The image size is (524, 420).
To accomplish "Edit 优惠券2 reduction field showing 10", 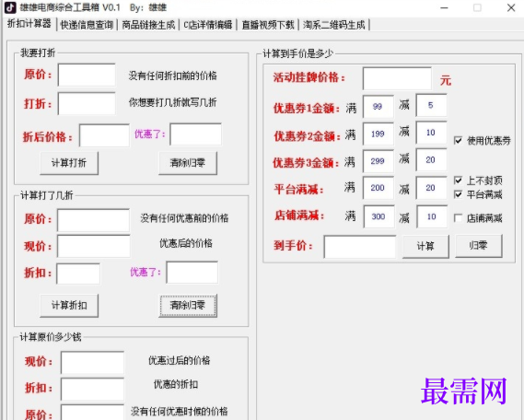I will pyautogui.click(x=431, y=133).
